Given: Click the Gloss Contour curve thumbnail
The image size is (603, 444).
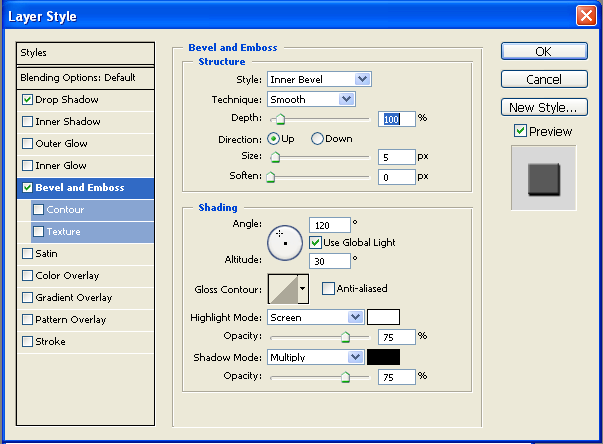Looking at the screenshot, I should [x=282, y=289].
